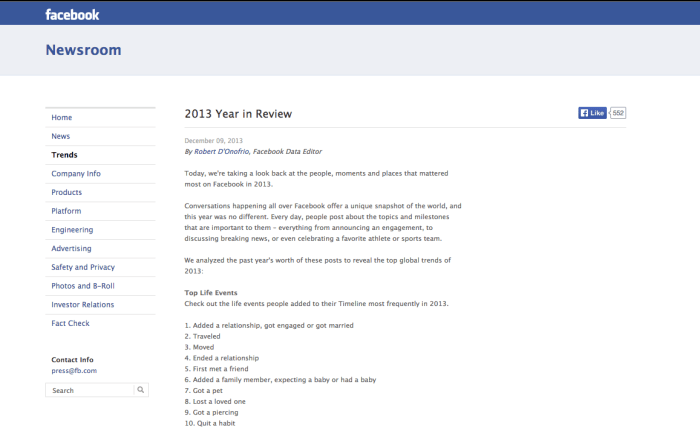The width and height of the screenshot is (700, 431).
Task: Click the Contact Info heading
Action: [72, 360]
